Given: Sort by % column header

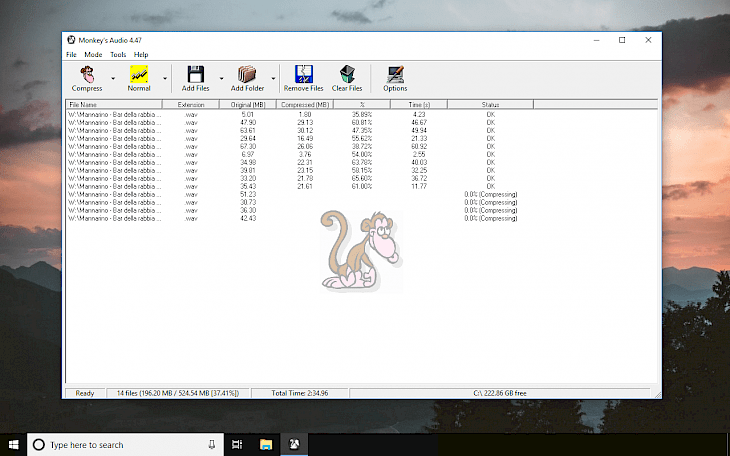Looking at the screenshot, I should tap(362, 104).
